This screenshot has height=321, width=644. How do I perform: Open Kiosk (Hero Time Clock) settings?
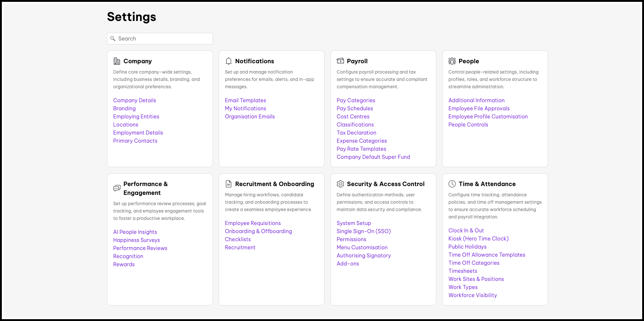click(478, 239)
